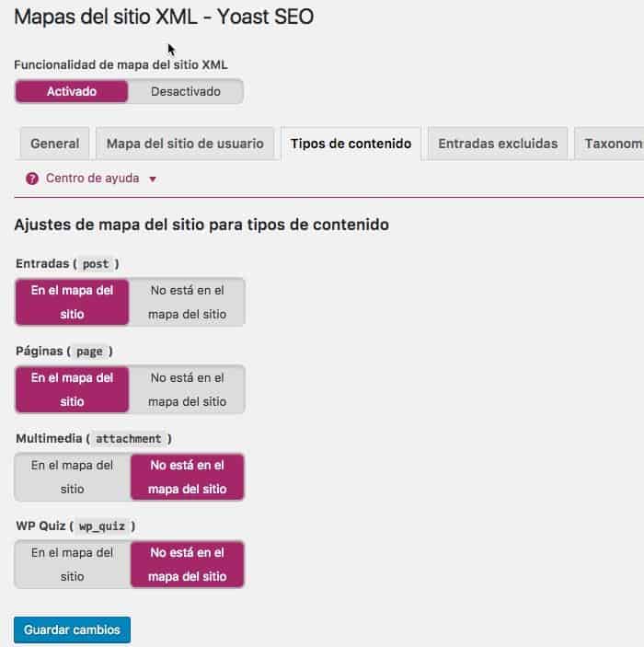Click the 'attachment' code label

128,439
